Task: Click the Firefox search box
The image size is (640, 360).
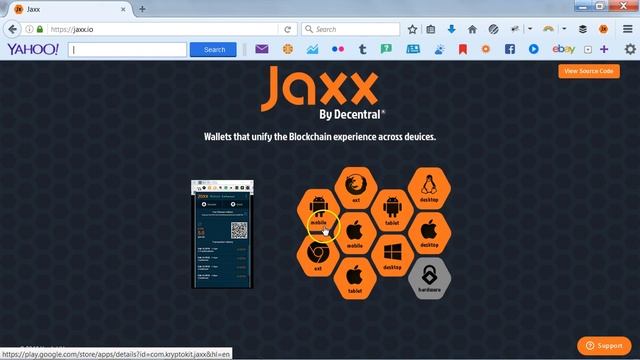Action: [351, 29]
